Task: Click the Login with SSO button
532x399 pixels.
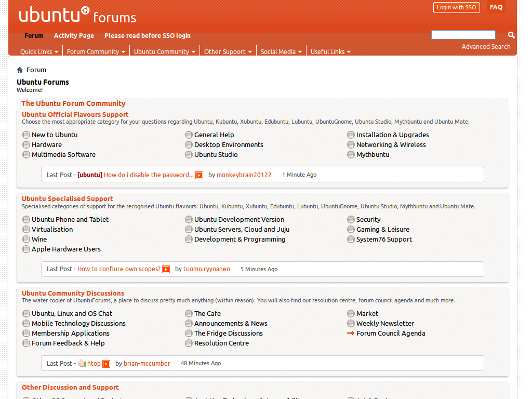Action: coord(456,7)
